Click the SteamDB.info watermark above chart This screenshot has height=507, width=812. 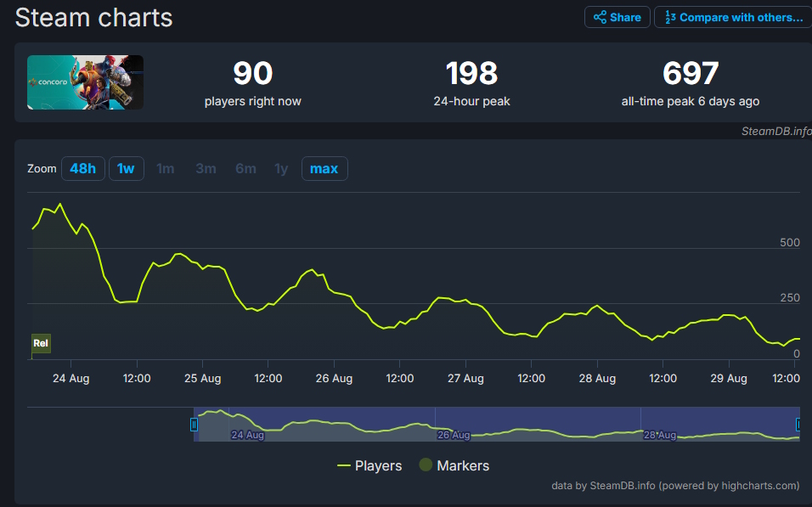pyautogui.click(x=775, y=131)
